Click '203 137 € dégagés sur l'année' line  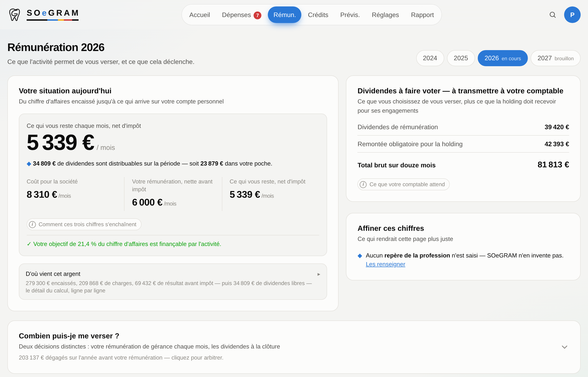coord(121,358)
